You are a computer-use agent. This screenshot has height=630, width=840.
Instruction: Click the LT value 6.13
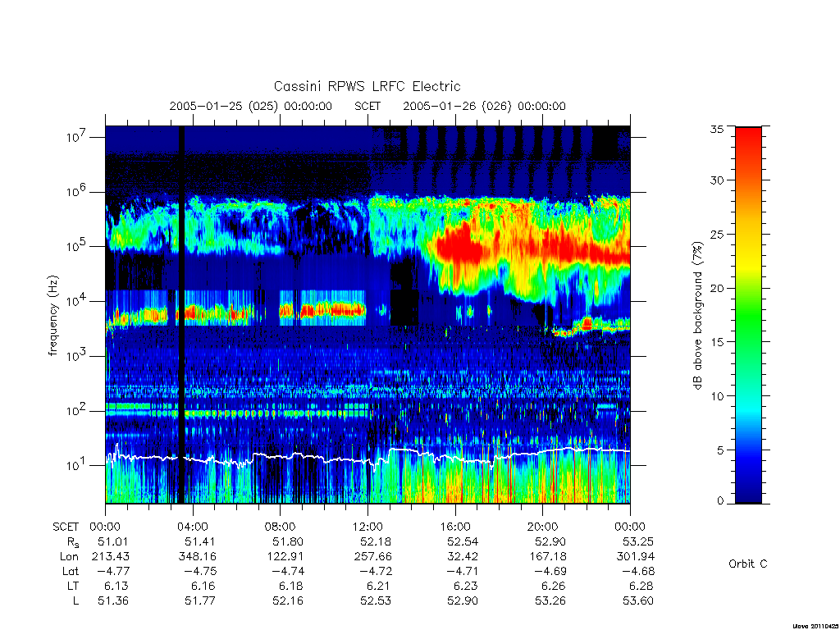coord(116,586)
